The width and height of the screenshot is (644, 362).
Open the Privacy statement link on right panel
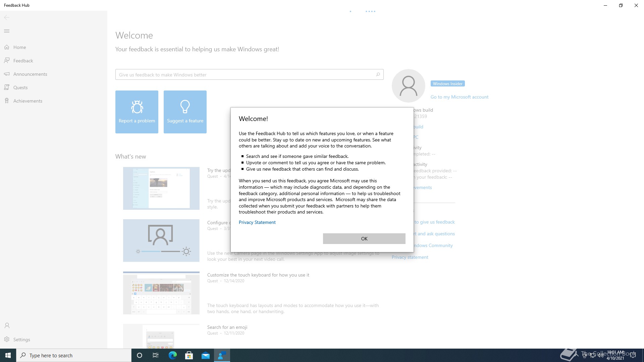[410, 257]
